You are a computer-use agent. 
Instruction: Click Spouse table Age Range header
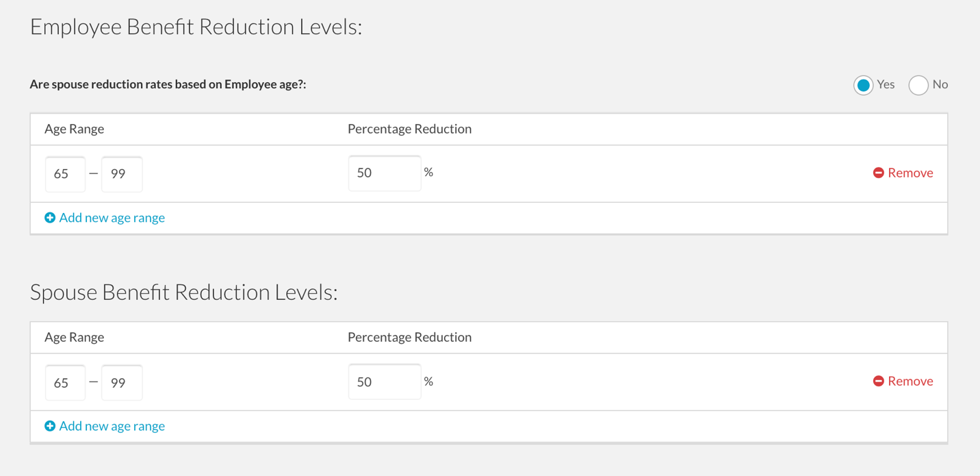[74, 337]
